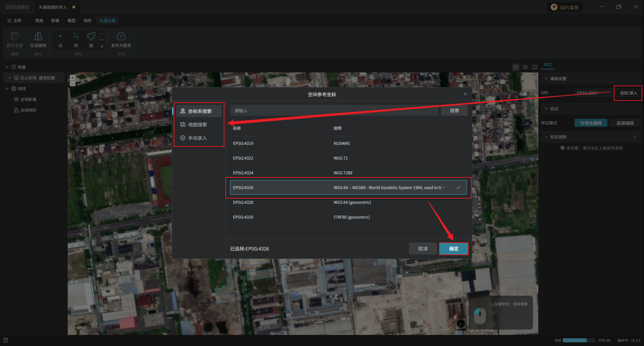This screenshot has height=346, width=644.
Task: Select the Line (线) drawing tool
Action: [76, 37]
